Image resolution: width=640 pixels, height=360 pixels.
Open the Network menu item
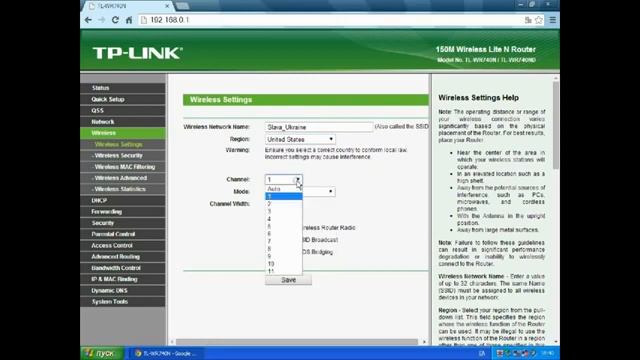pyautogui.click(x=123, y=122)
